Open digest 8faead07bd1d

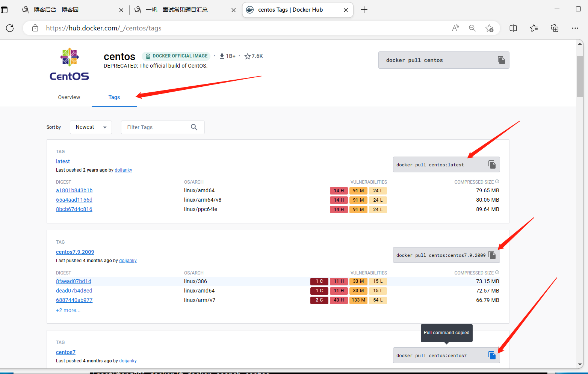point(74,281)
